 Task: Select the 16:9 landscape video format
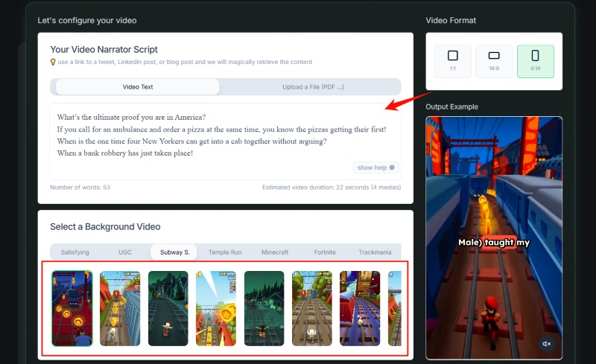pos(494,61)
